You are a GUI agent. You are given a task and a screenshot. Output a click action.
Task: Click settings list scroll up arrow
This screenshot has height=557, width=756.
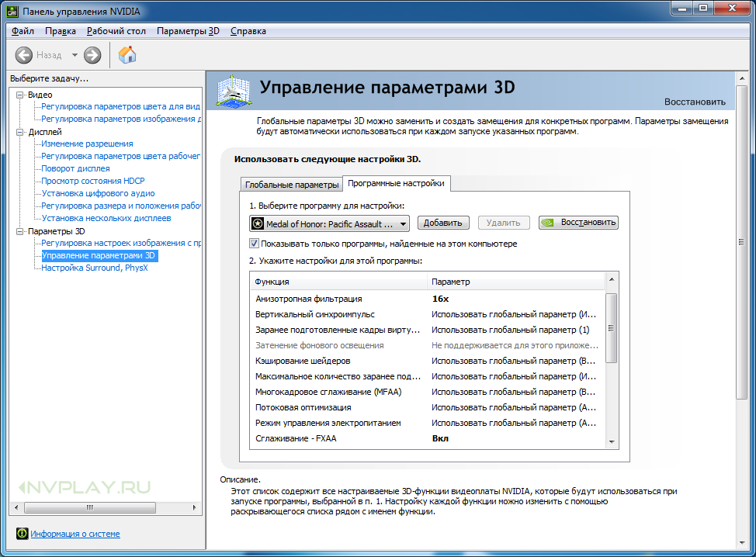tap(612, 279)
